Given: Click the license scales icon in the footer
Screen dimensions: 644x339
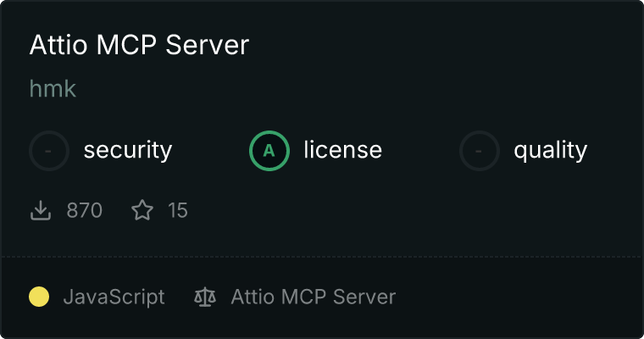Looking at the screenshot, I should (204, 297).
